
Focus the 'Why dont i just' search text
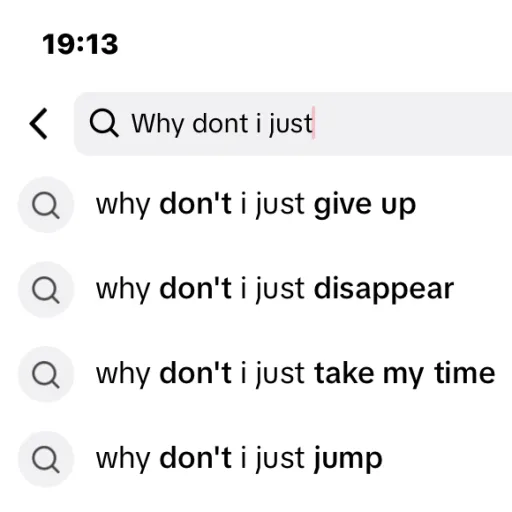point(222,124)
